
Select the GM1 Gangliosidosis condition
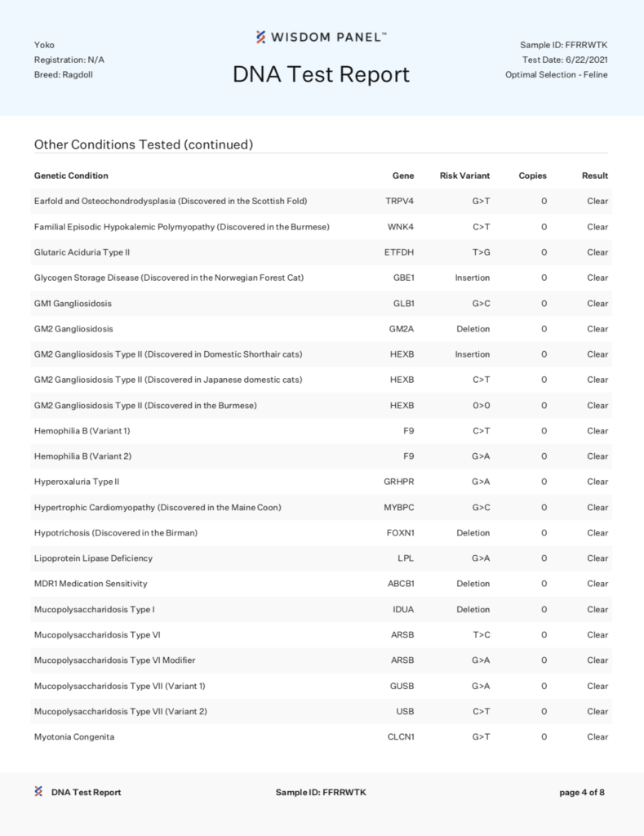73,304
